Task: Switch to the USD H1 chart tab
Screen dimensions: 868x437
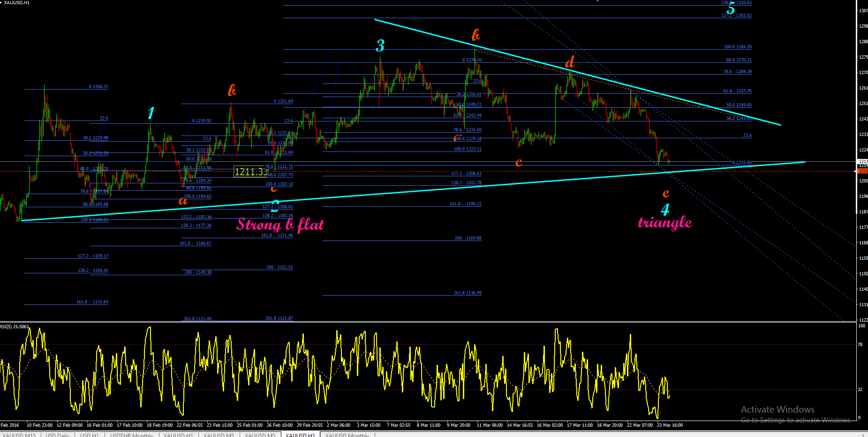Action: 89,435
